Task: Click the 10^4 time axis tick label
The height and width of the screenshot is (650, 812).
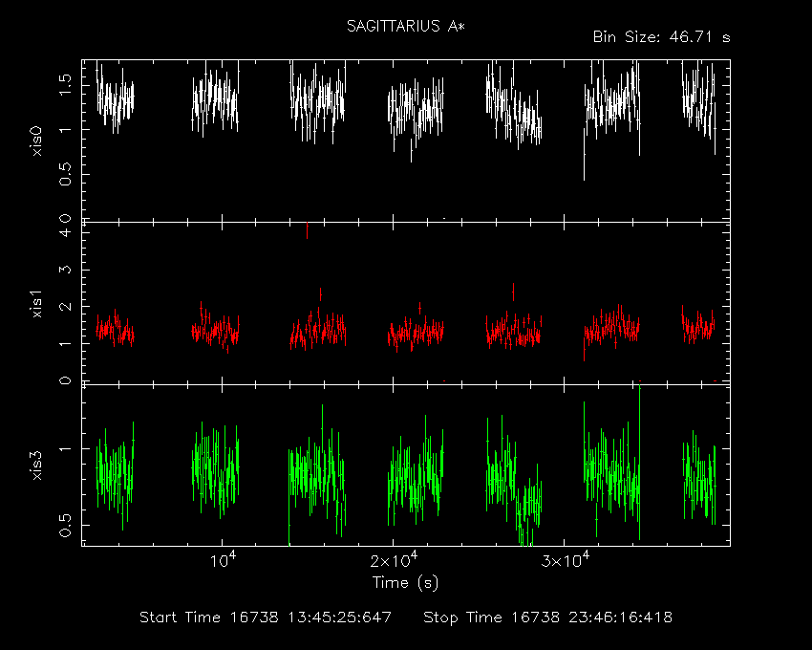Action: pos(224,561)
